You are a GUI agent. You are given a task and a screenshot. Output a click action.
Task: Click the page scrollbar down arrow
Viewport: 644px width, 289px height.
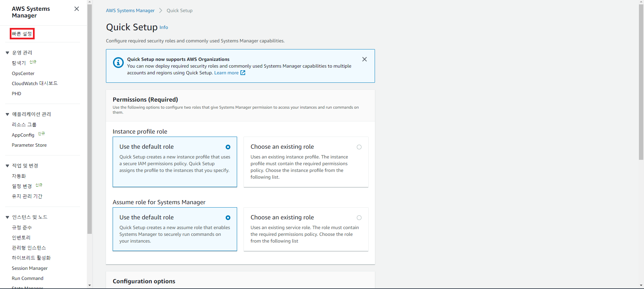pyautogui.click(x=641, y=285)
